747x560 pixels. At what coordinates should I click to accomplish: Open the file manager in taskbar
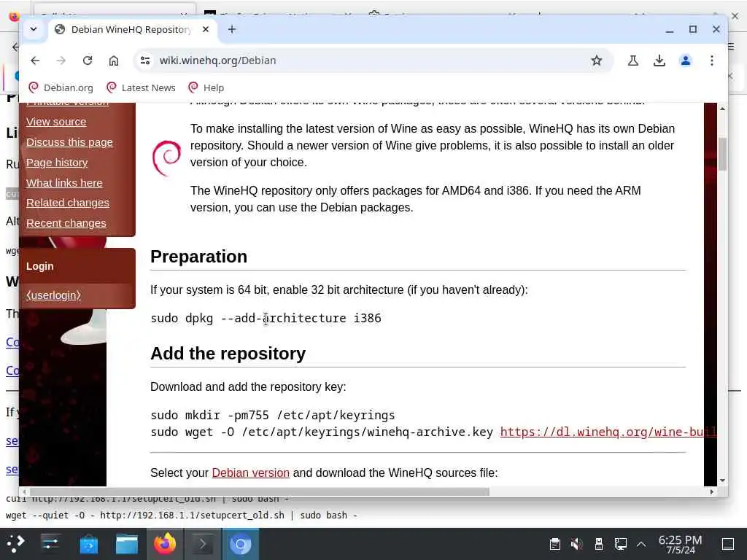click(x=127, y=544)
